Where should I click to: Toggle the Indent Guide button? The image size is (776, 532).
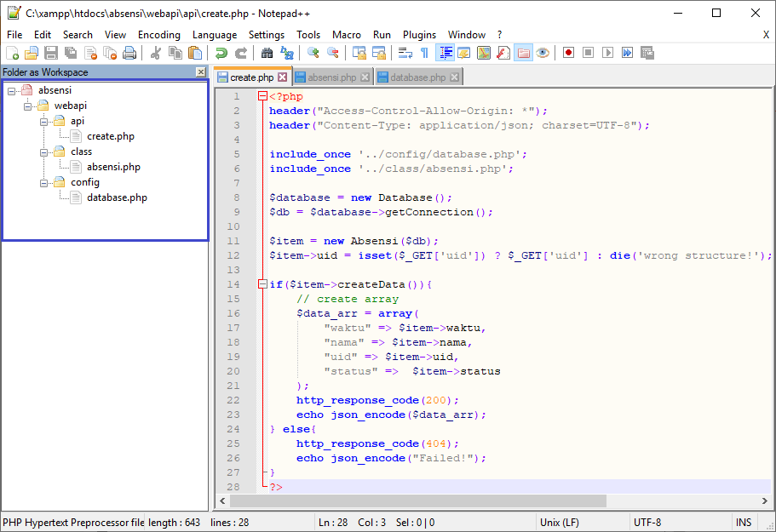tap(445, 53)
